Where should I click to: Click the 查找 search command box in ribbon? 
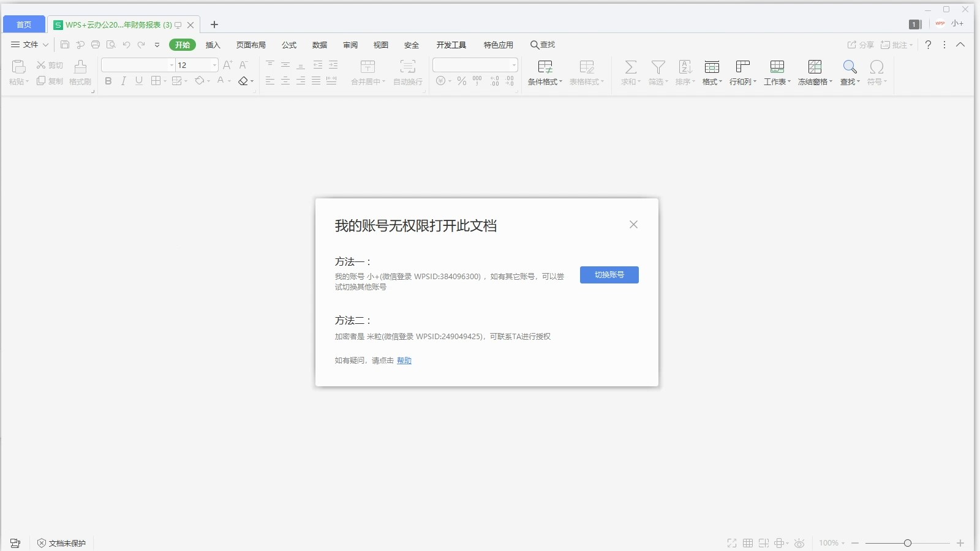click(x=543, y=45)
